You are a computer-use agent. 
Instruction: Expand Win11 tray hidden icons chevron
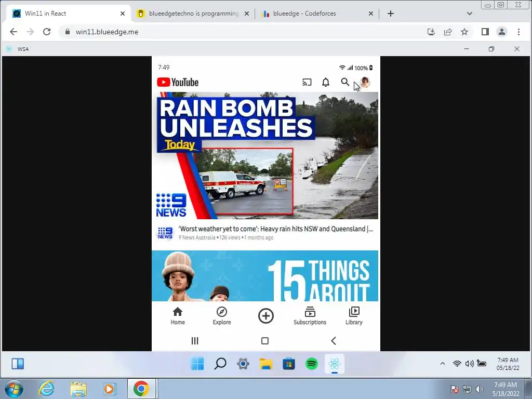point(443,363)
